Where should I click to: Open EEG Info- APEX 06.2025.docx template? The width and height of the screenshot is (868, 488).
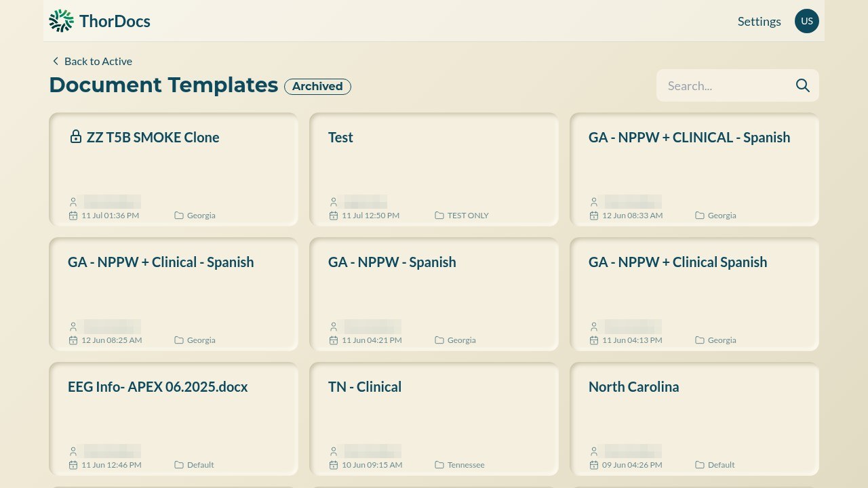[x=174, y=419]
